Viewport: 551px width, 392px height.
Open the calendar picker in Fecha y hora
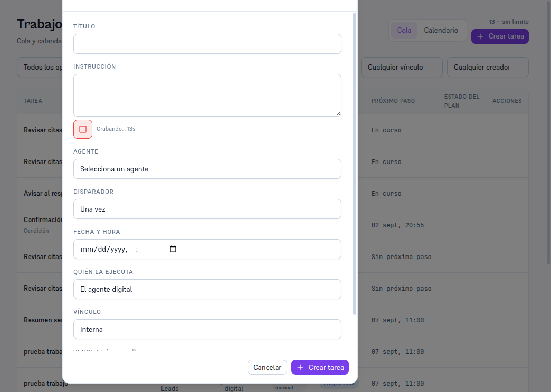173,249
